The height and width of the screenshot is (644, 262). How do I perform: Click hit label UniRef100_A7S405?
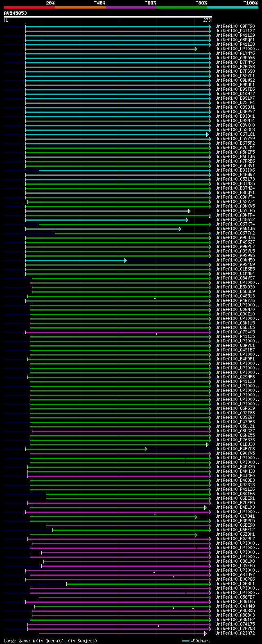point(235,332)
